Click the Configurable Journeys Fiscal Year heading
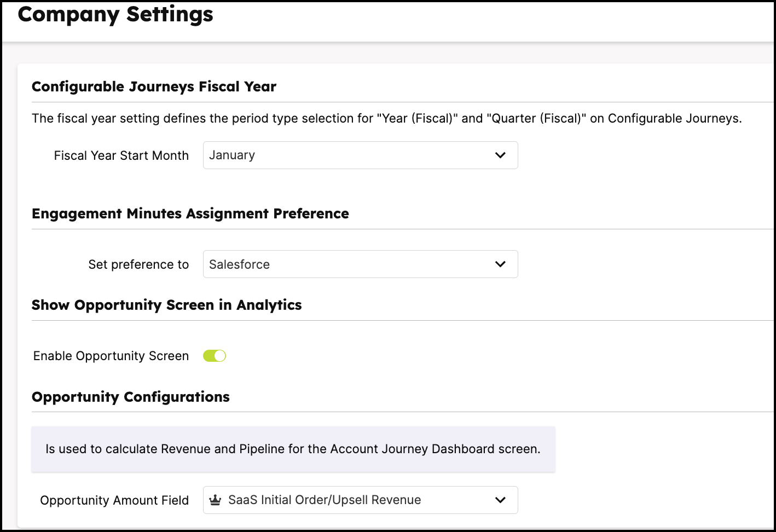The image size is (776, 532). 154,86
